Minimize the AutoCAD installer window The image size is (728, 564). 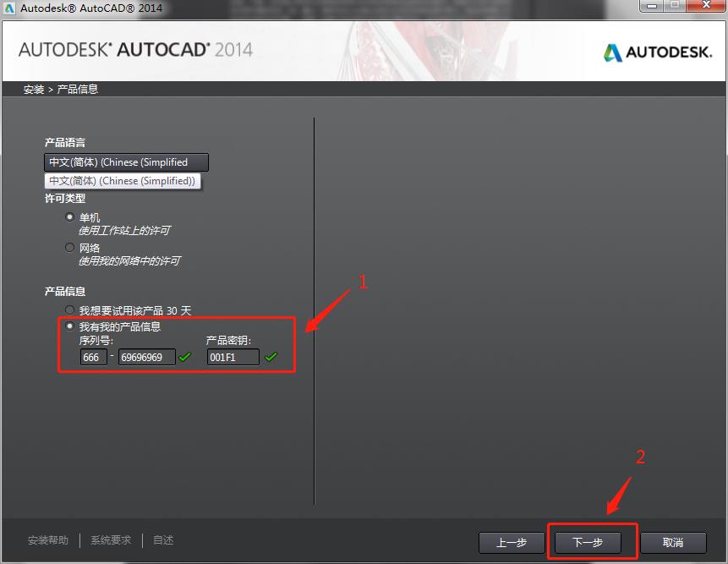(651, 6)
